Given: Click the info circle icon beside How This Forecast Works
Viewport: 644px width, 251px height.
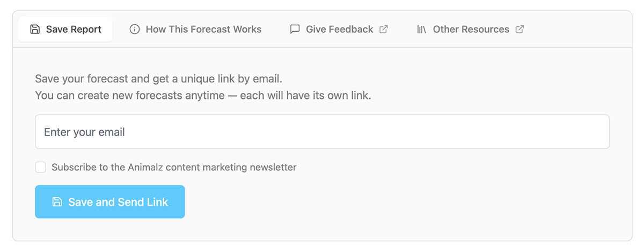Looking at the screenshot, I should 135,29.
